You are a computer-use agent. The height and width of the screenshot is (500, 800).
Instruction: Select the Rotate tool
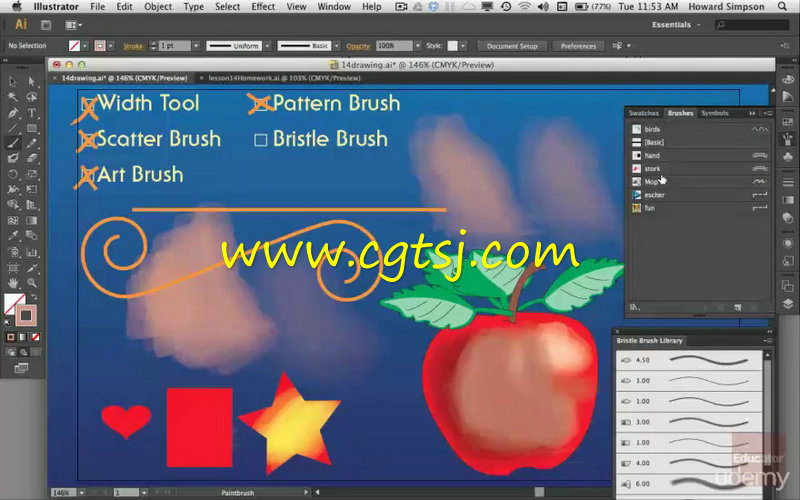click(x=13, y=174)
